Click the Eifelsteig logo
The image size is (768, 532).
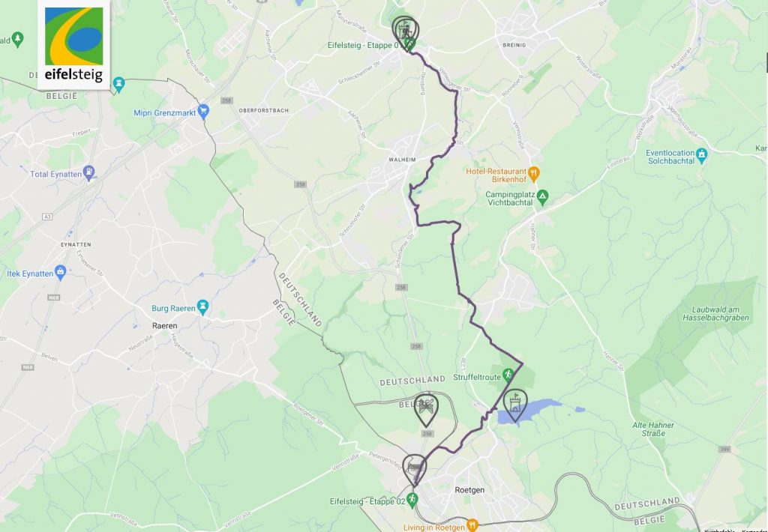[74, 45]
